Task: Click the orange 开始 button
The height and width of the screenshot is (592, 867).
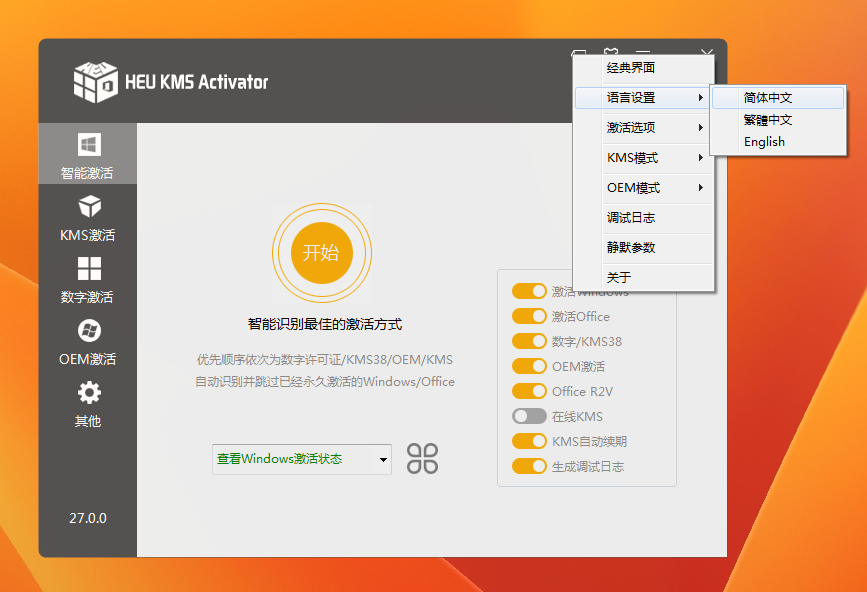Action: pyautogui.click(x=322, y=253)
